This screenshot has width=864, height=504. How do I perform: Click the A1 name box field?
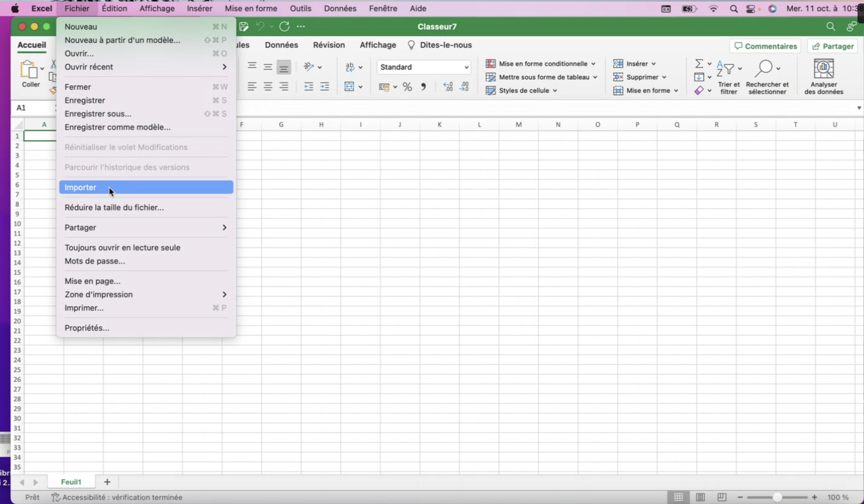point(34,108)
